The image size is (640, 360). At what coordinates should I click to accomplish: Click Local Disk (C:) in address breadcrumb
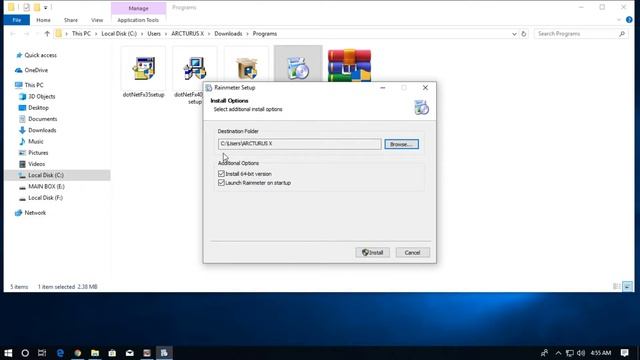click(x=119, y=34)
